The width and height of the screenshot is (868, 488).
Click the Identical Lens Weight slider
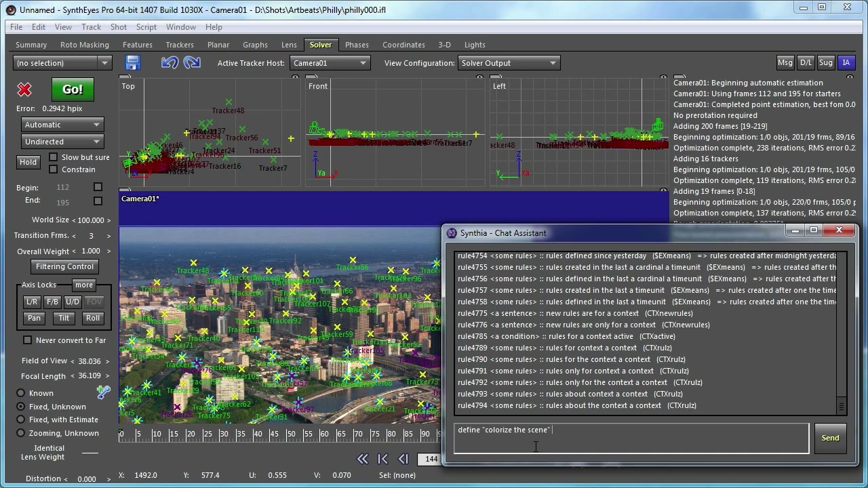click(90, 453)
